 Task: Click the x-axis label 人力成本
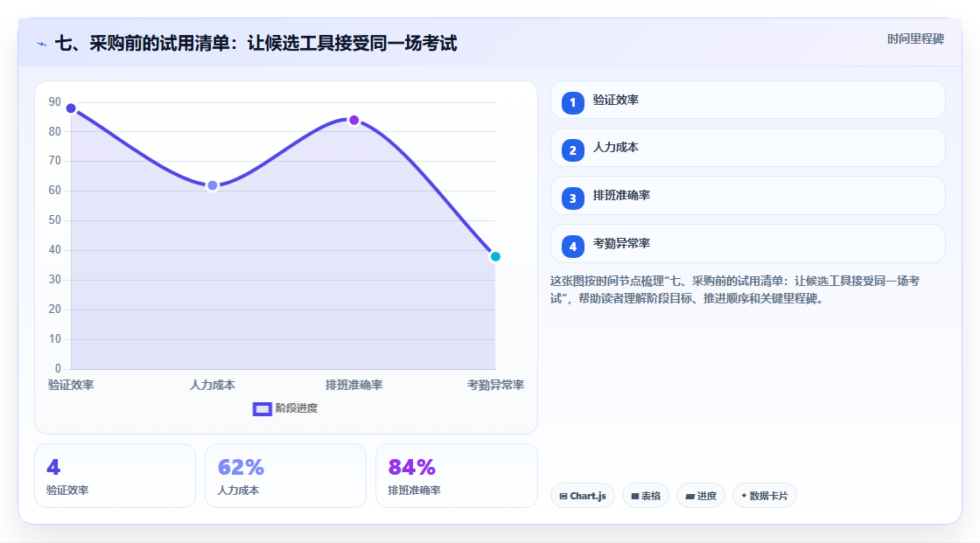[x=213, y=385]
